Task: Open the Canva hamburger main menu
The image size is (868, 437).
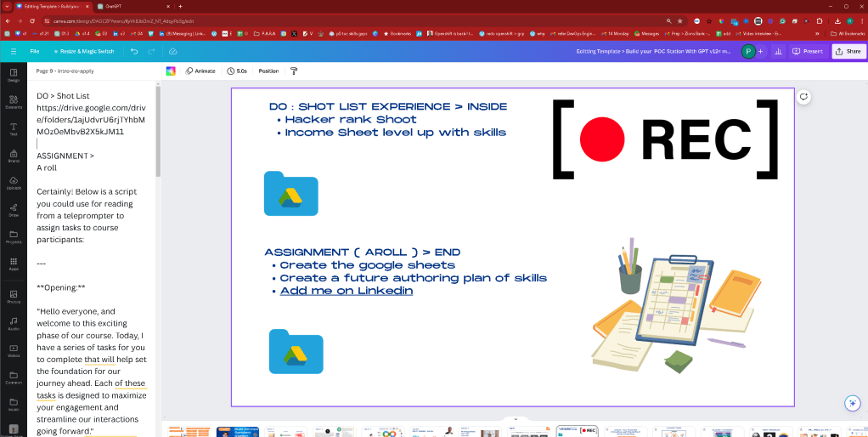Action: tap(14, 51)
